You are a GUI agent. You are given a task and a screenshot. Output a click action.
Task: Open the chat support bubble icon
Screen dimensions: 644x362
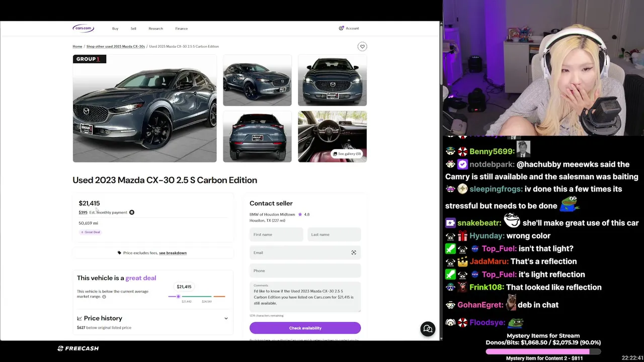point(428,329)
